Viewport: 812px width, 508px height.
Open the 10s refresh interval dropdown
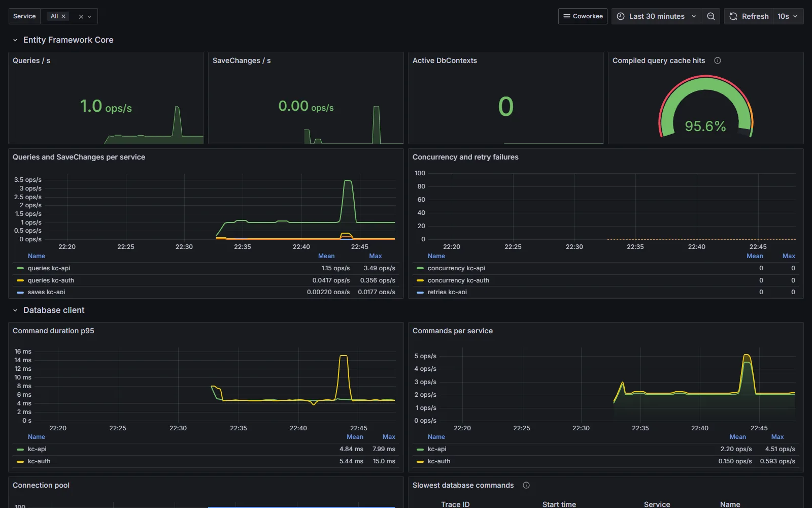(x=788, y=16)
